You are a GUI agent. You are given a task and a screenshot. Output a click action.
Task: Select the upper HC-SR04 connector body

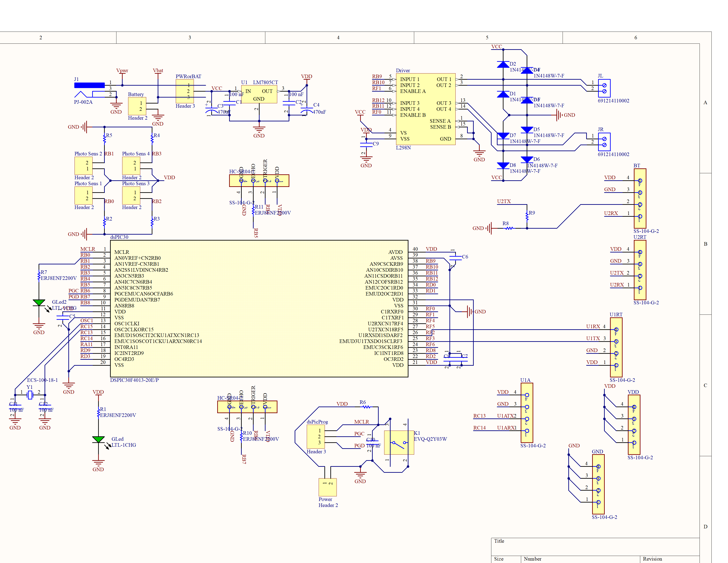[x=259, y=181]
